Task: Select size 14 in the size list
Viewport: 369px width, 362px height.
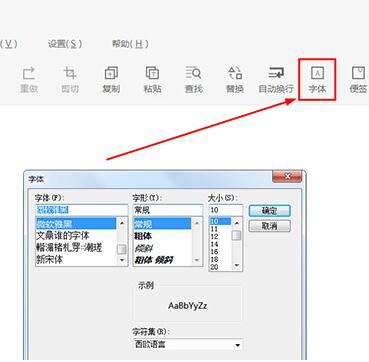Action: (x=220, y=244)
